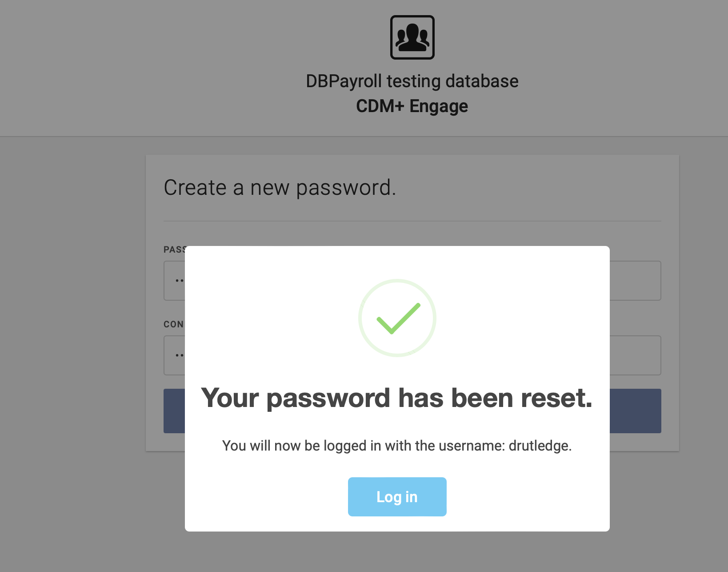Screen dimensions: 728x572
Task: Click the 'DBPayroll testing database' title
Action: [x=412, y=81]
